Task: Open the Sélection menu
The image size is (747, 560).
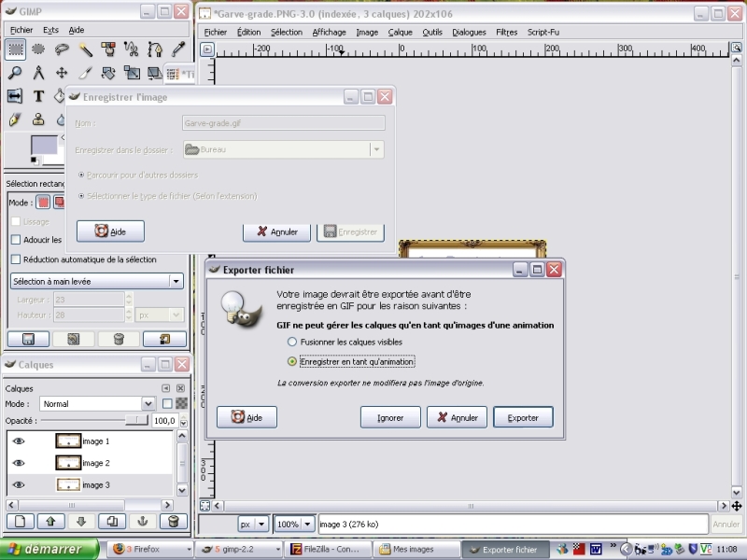Action: (x=287, y=32)
